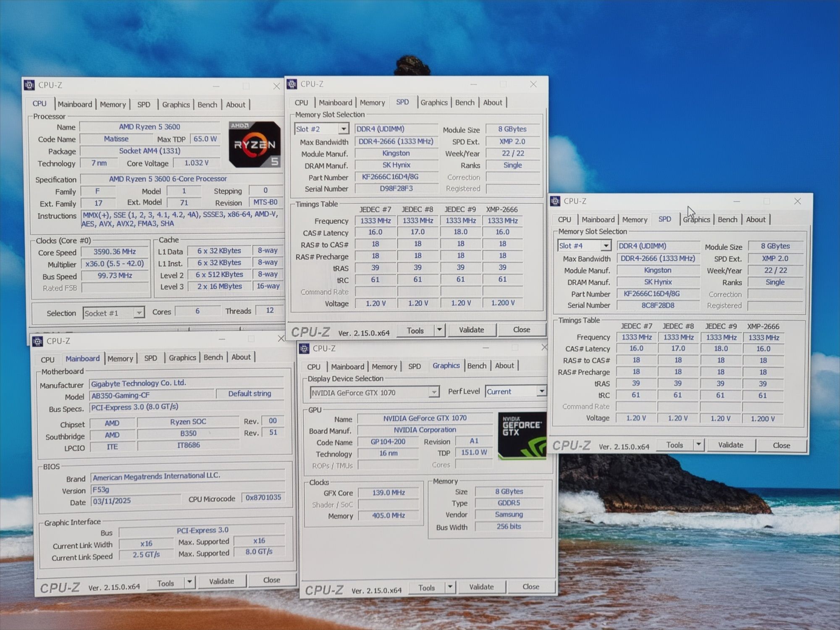Screen dimensions: 840x630
Task: Click BIOS date 03/11/2025
Action: click(x=136, y=501)
